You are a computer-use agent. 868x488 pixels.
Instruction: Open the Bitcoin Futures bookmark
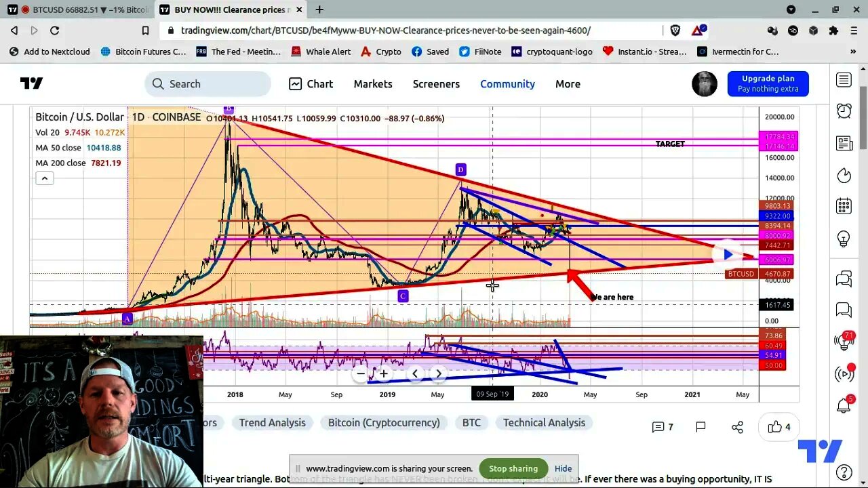143,52
